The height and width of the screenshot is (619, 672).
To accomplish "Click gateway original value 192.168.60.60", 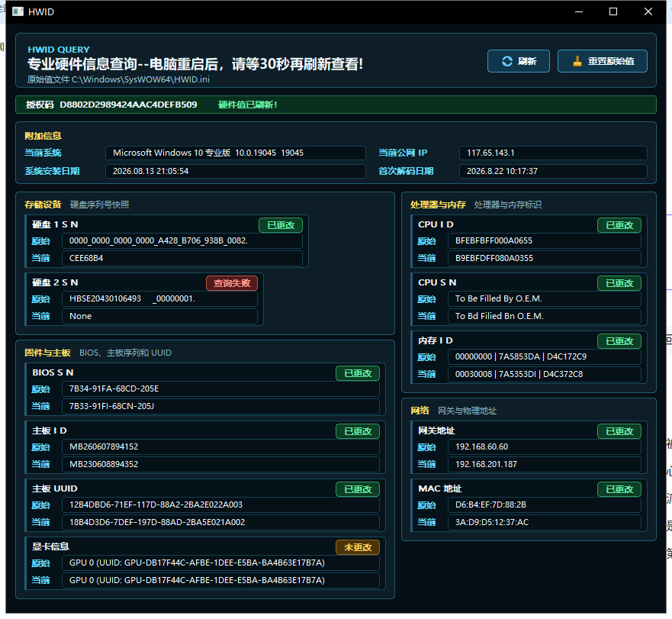I will [x=545, y=447].
